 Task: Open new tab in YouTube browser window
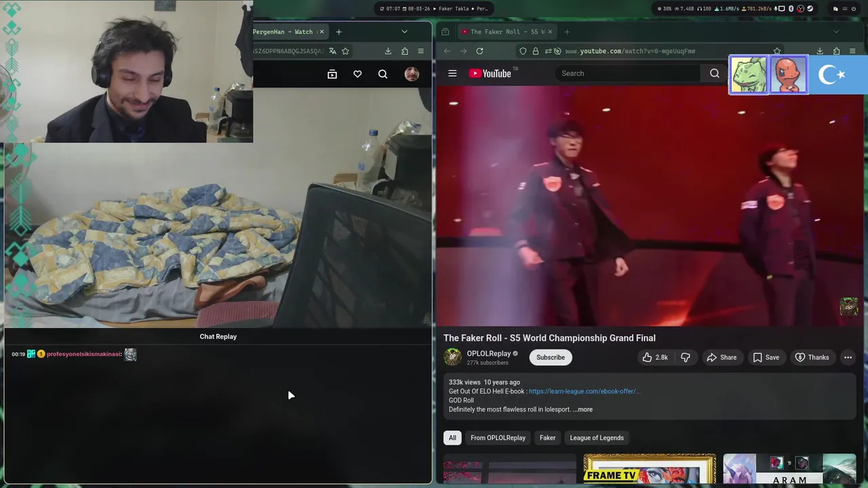click(x=567, y=32)
